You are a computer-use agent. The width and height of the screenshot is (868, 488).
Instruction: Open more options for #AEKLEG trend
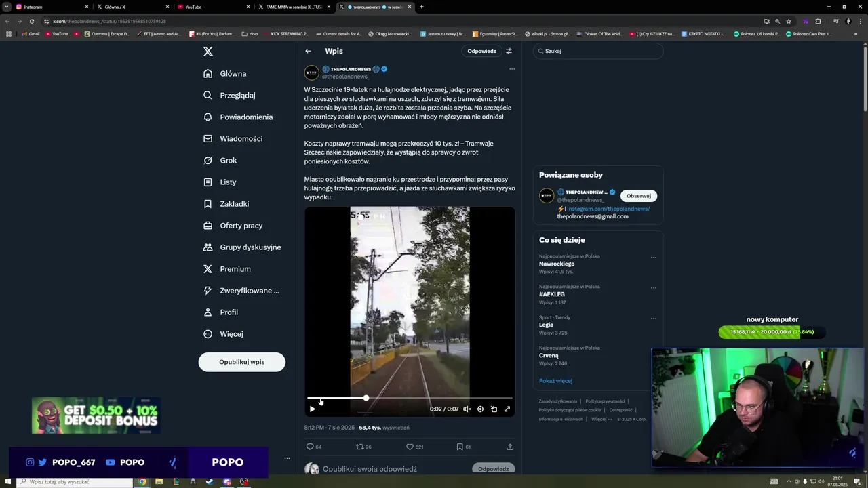pyautogui.click(x=654, y=288)
